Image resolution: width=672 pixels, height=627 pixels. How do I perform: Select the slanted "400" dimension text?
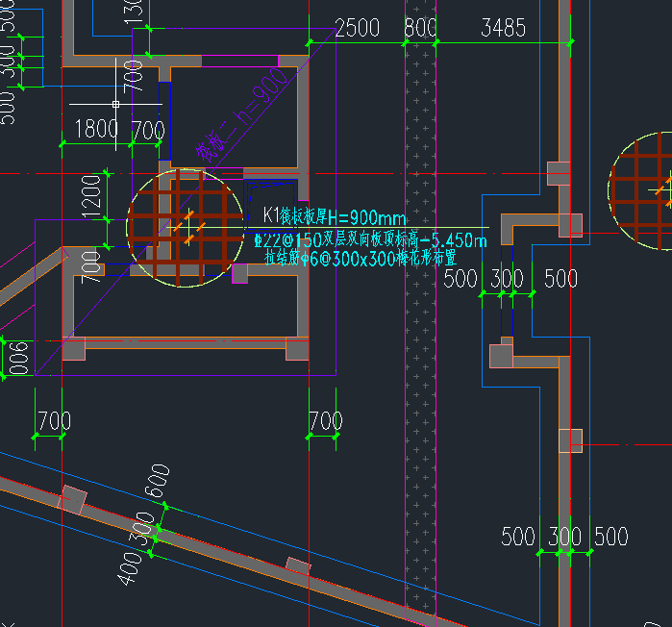tap(130, 568)
